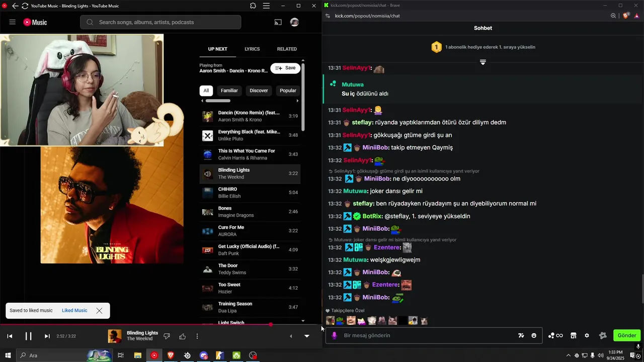Screen dimensions: 644x362
Task: Click the Blinding Lights queue row speaker thumbnail
Action: coord(207,174)
